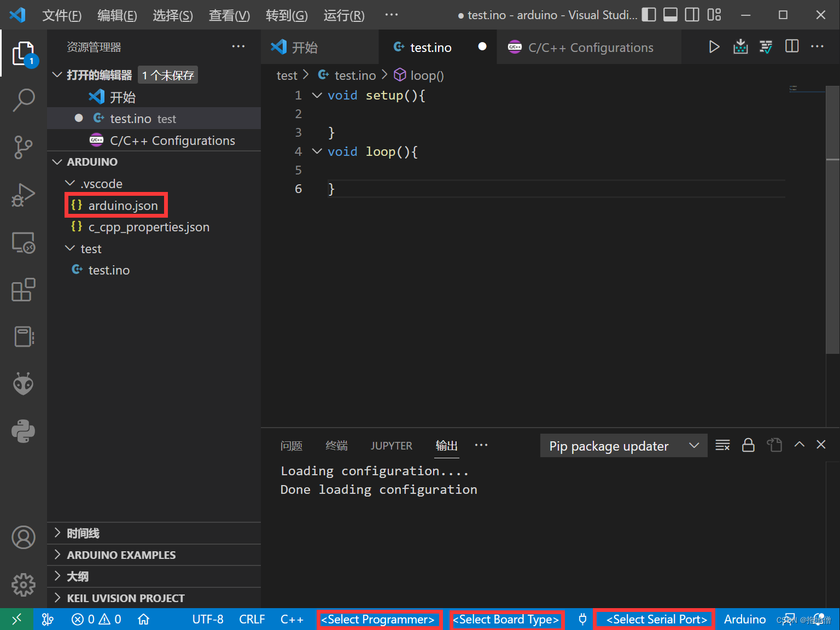This screenshot has width=840, height=630.
Task: Open the Python view in activity bar
Action: (x=24, y=431)
